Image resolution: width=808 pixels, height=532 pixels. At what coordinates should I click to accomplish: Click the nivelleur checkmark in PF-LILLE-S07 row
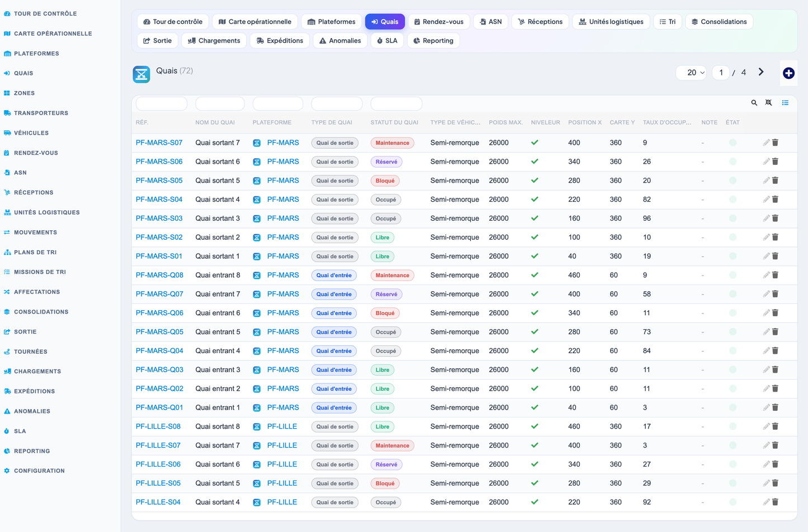[x=535, y=445]
